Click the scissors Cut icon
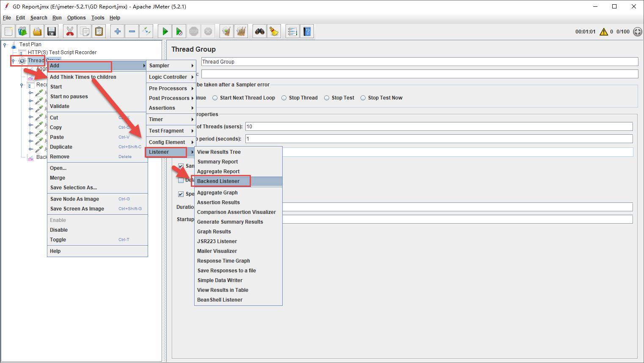 pos(70,31)
